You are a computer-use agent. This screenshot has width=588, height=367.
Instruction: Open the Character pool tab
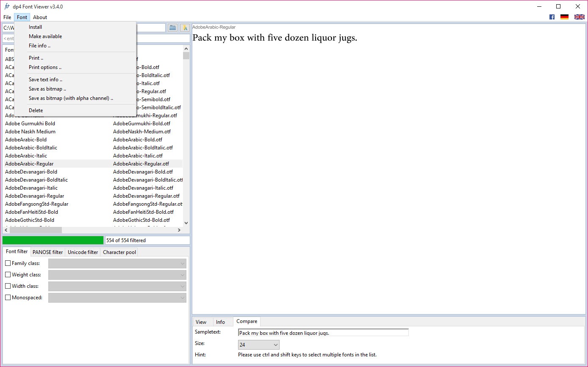pyautogui.click(x=119, y=252)
